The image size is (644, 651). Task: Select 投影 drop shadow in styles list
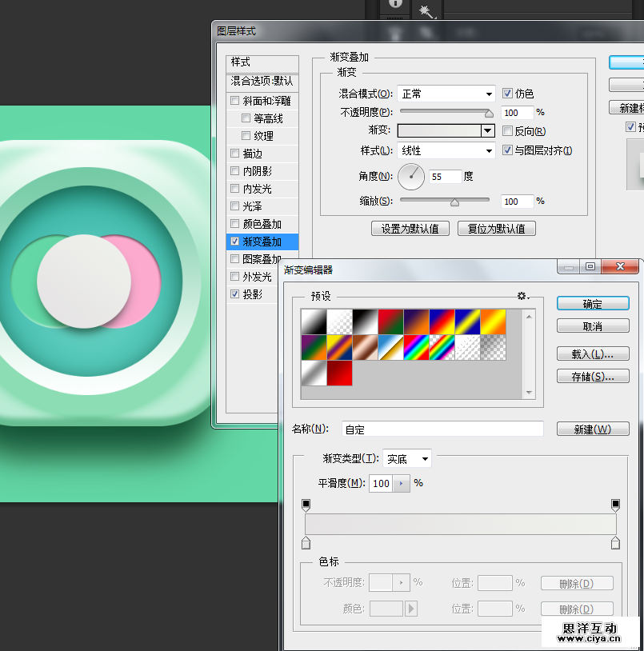[253, 294]
